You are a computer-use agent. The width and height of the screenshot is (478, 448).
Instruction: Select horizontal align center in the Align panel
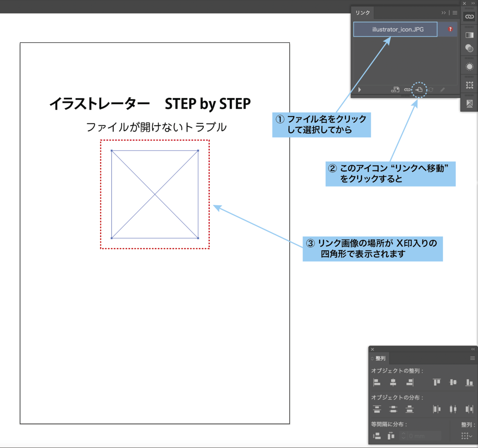click(x=393, y=382)
